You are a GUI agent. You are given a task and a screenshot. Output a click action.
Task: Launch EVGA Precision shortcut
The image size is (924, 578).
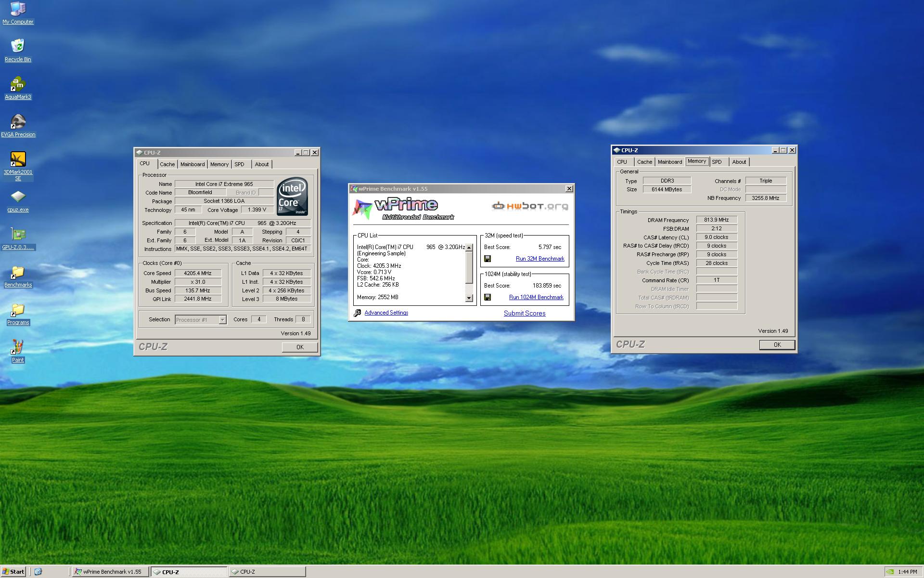pyautogui.click(x=18, y=125)
